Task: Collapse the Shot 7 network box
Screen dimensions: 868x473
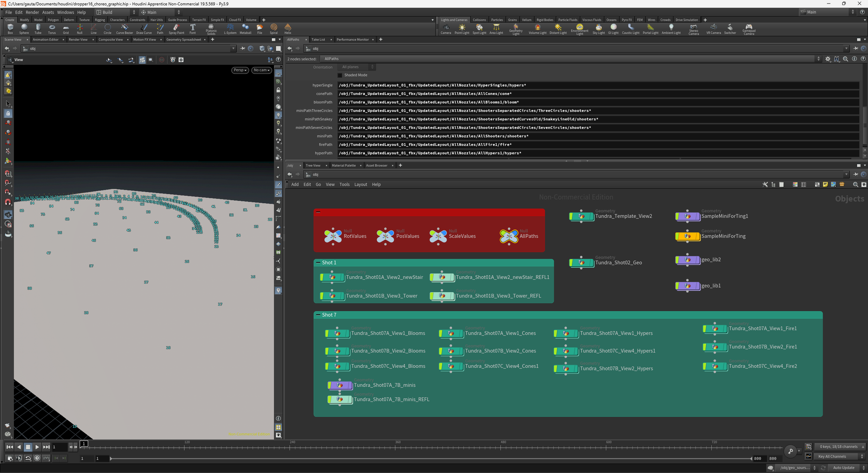Action: click(x=318, y=315)
